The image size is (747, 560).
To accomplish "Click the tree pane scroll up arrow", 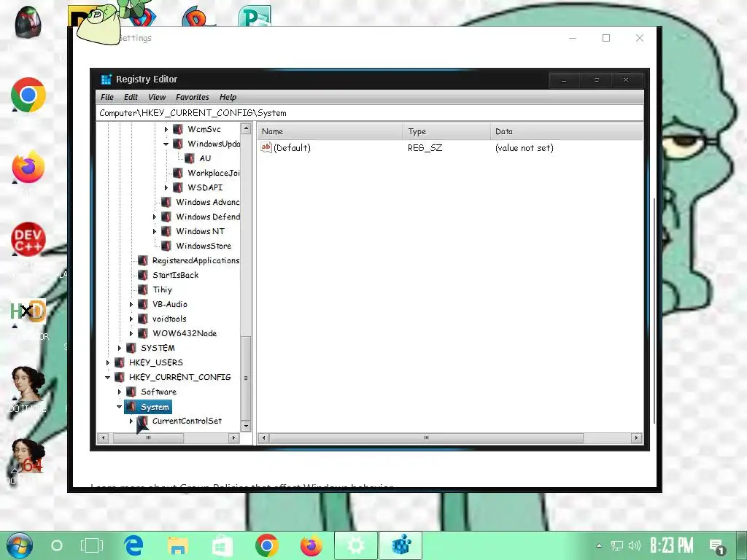I will (x=246, y=128).
